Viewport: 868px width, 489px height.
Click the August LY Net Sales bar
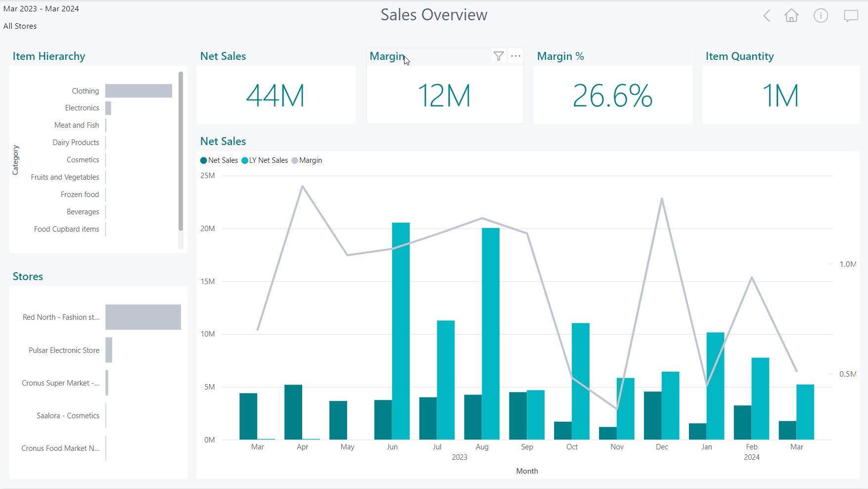491,334
